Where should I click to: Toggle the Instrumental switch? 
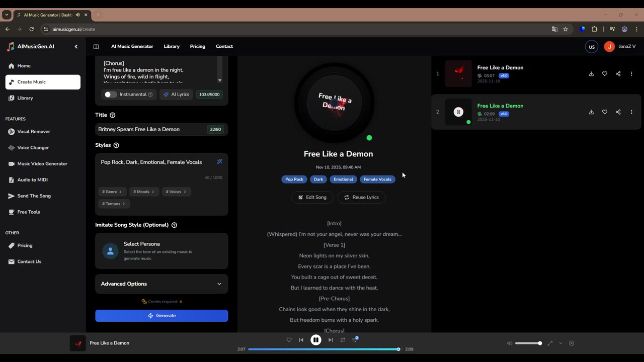pyautogui.click(x=110, y=95)
